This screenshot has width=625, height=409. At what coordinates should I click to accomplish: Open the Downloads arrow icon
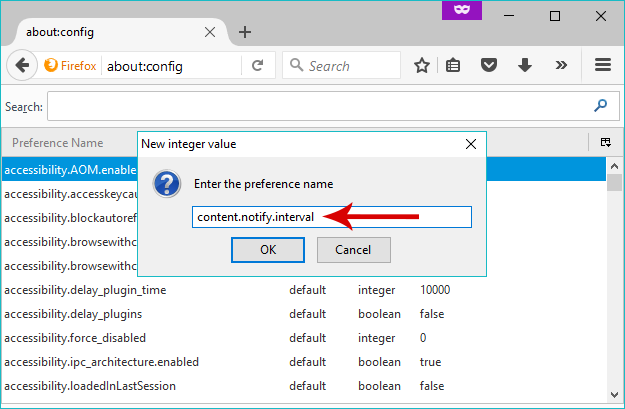(x=525, y=65)
